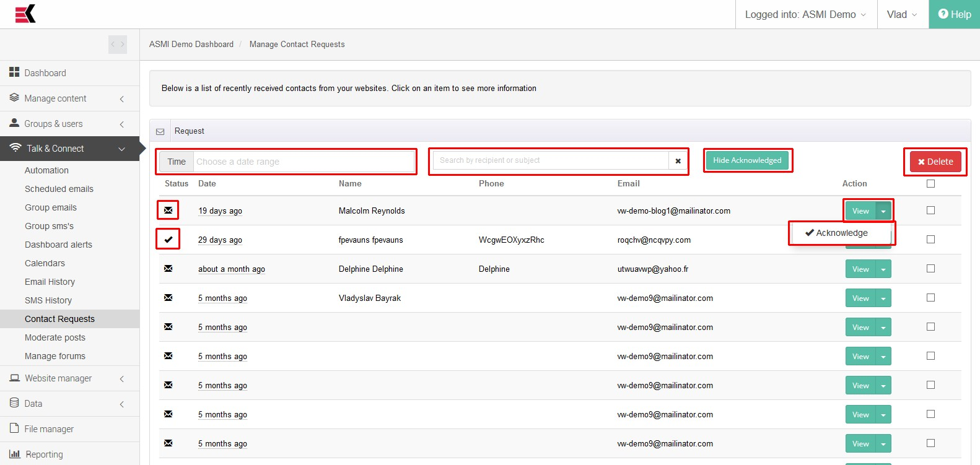Image resolution: width=980 pixels, height=465 pixels.
Task: Click the Help button in the header
Action: [x=954, y=14]
